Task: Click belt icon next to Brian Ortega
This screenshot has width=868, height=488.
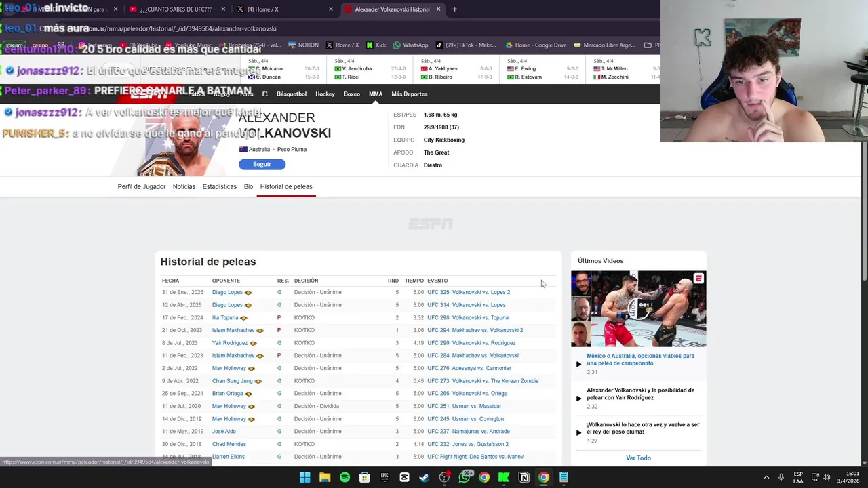Action: point(248,394)
